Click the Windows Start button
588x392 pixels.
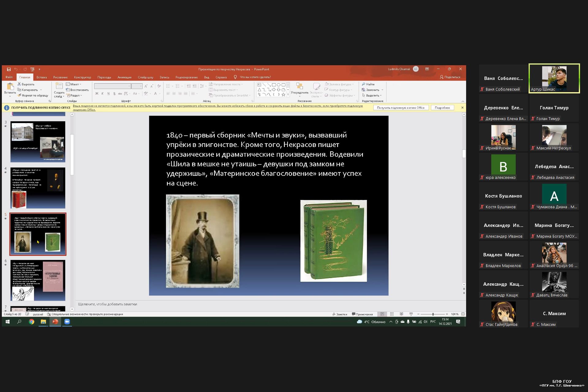pos(8,322)
